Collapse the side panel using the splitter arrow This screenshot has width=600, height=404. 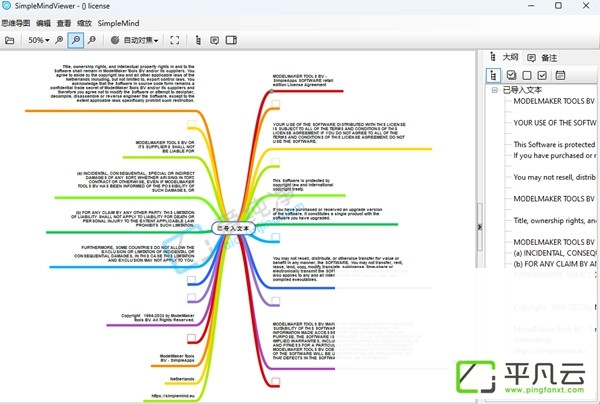point(479,227)
